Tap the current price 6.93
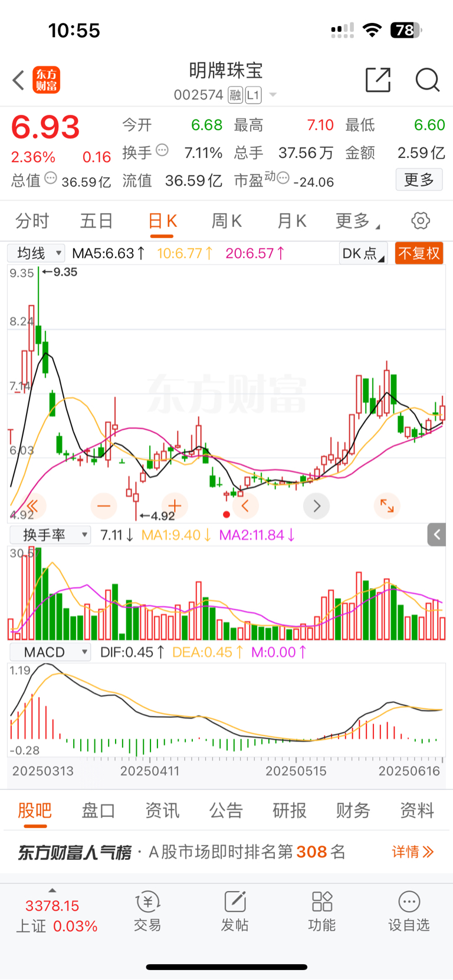The width and height of the screenshot is (453, 980). point(45,127)
